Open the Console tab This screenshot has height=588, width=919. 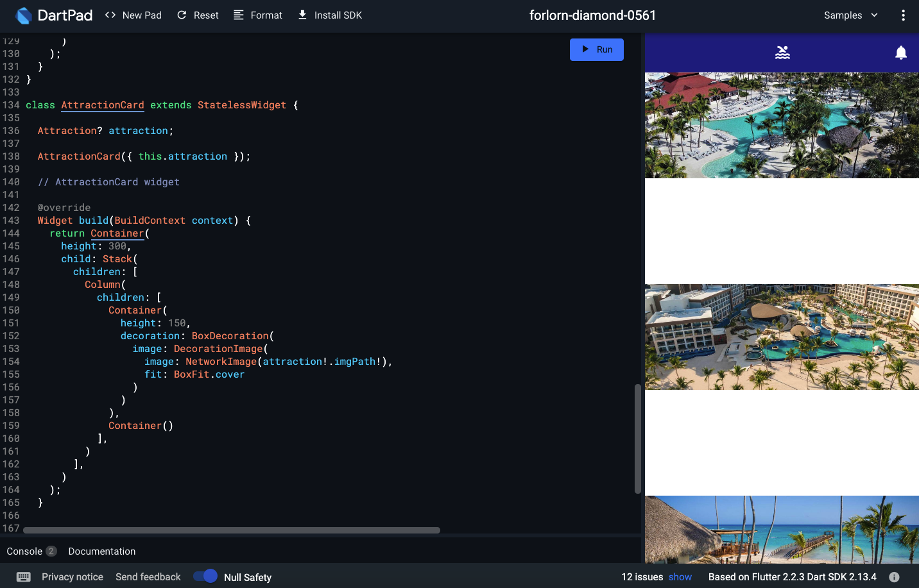tap(24, 551)
